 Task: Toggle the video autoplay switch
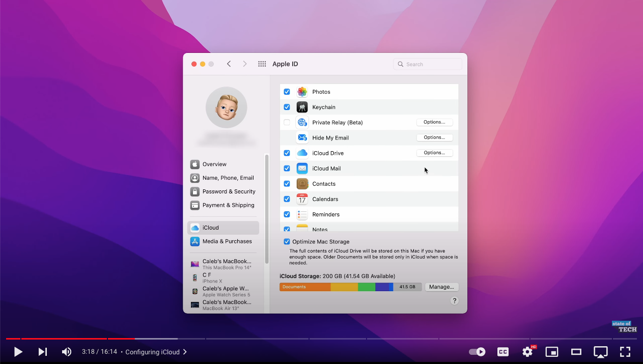pyautogui.click(x=477, y=352)
